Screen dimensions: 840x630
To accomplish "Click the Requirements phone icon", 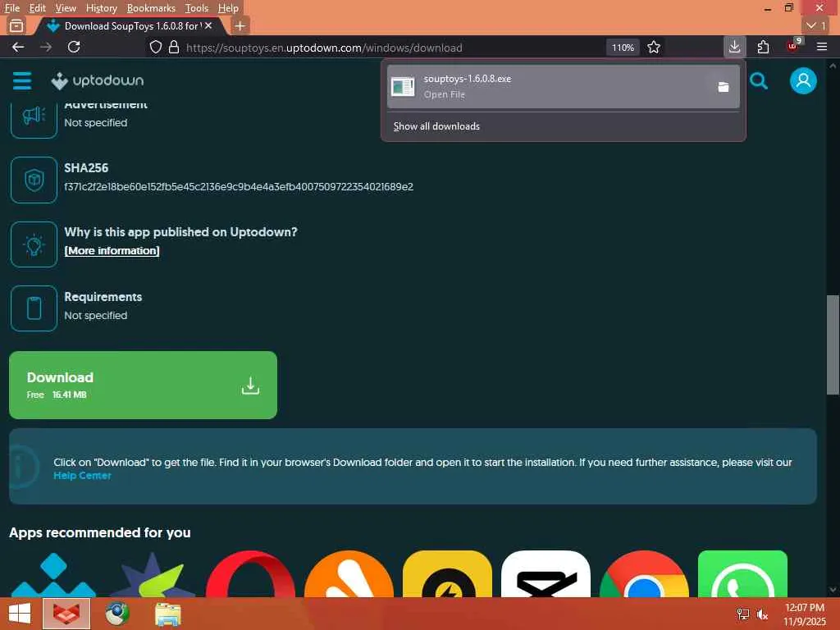I will 34,308.
